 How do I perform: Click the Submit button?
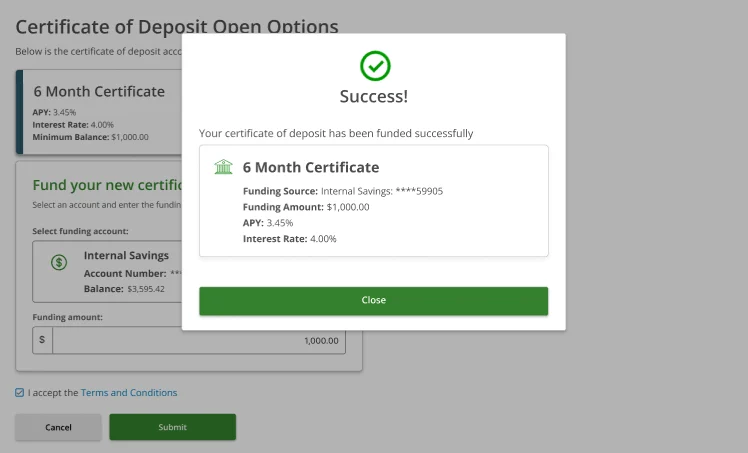(x=173, y=427)
